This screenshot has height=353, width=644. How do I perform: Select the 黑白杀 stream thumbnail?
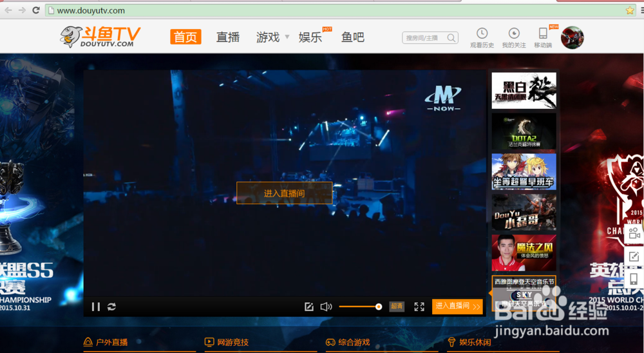[x=524, y=90]
